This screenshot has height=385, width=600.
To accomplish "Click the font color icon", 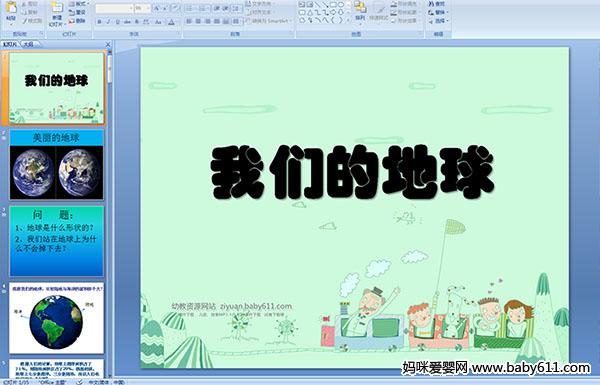I will (171, 22).
